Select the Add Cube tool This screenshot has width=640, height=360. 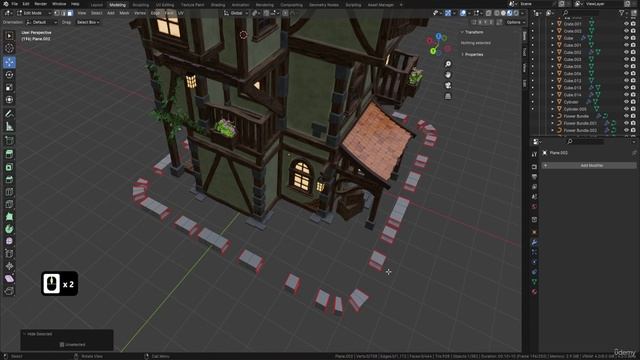9,140
